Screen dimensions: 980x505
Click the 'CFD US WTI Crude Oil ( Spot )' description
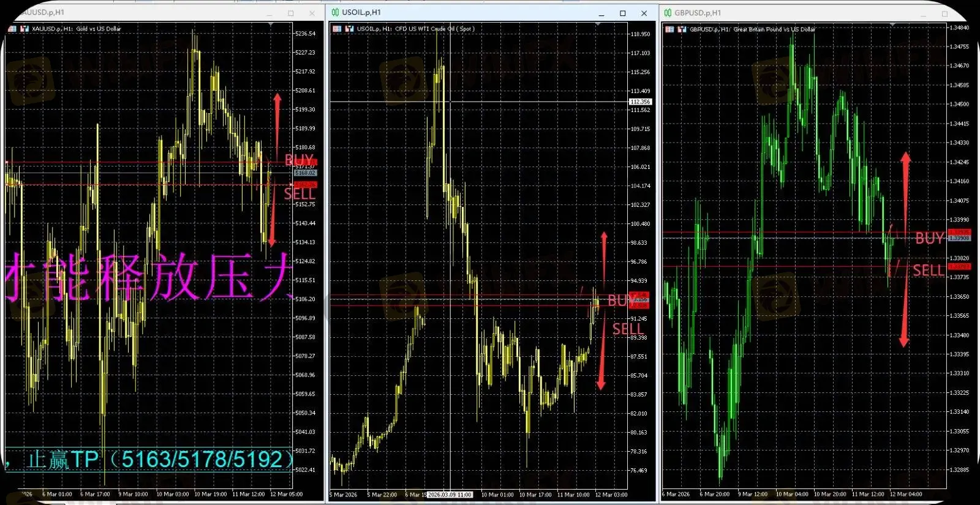435,29
